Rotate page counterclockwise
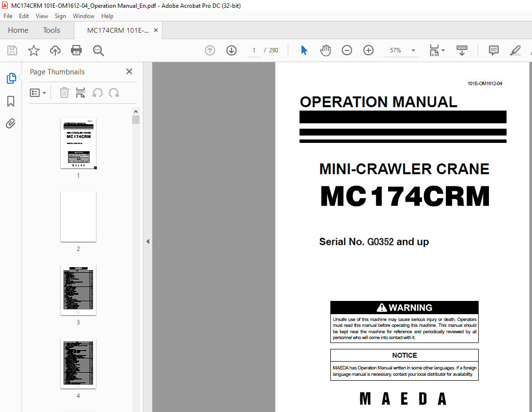 coord(97,92)
